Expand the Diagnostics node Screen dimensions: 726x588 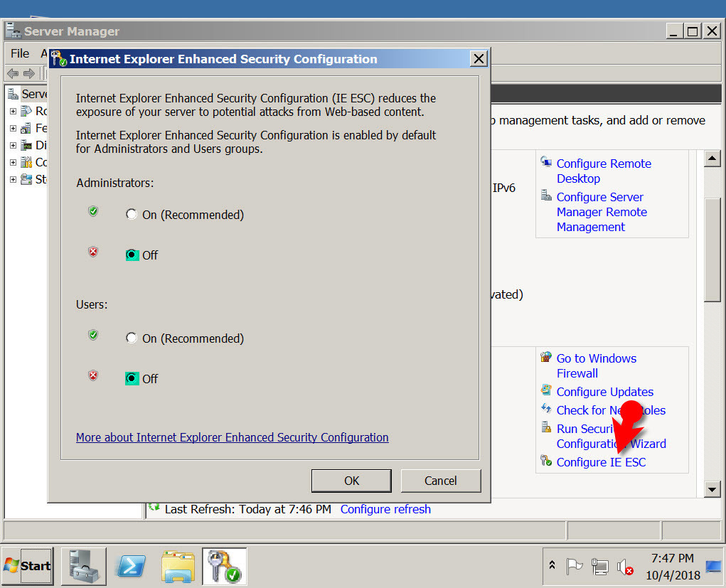tap(13, 145)
